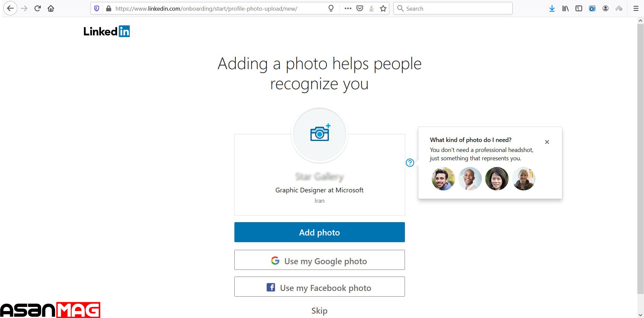The height and width of the screenshot is (318, 644).
Task: Click the browser forward arrow
Action: pos(24,8)
